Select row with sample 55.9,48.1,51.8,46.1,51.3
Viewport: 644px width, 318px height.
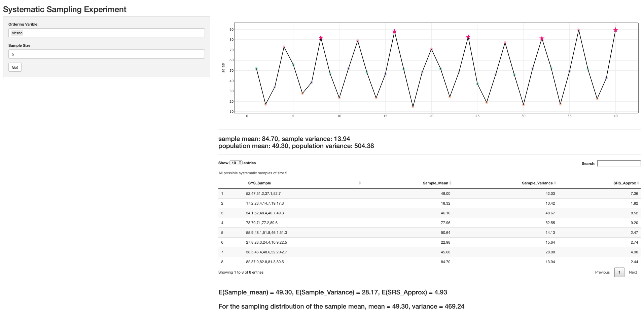(x=429, y=233)
